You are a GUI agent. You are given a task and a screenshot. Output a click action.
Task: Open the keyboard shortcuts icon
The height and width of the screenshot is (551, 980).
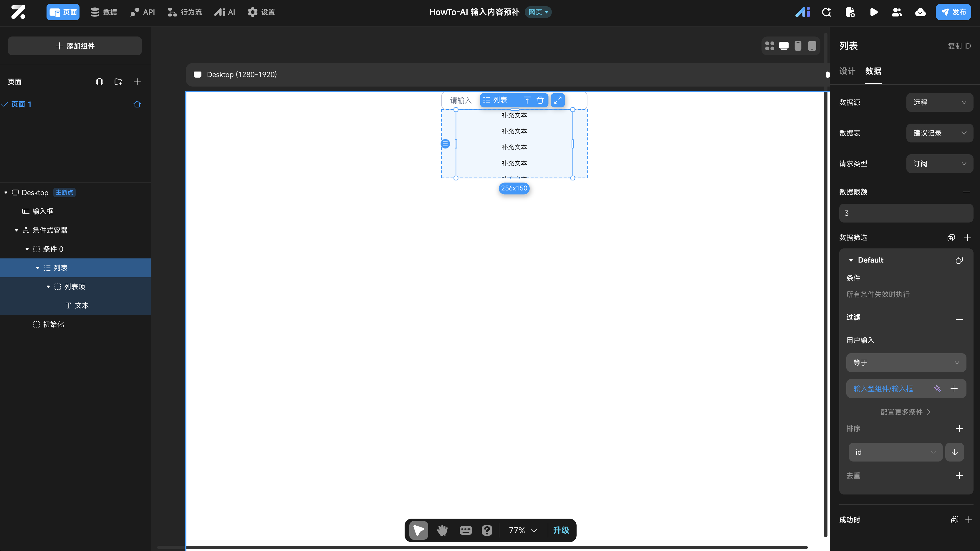pos(465,530)
